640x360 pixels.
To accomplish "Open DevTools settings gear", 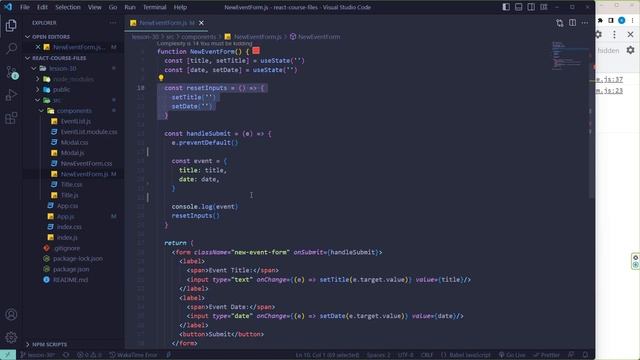I will point(598,35).
